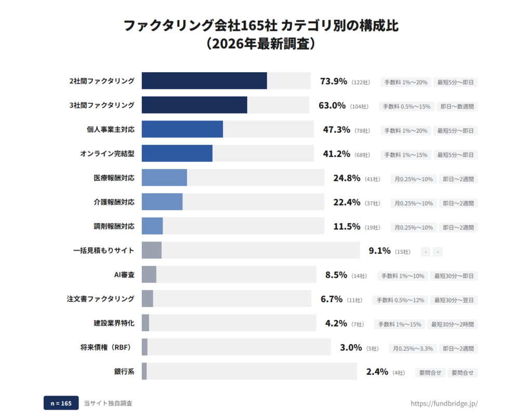Click the first 要問合せ tag for 銀行系
The height and width of the screenshot is (420, 532).
(430, 373)
